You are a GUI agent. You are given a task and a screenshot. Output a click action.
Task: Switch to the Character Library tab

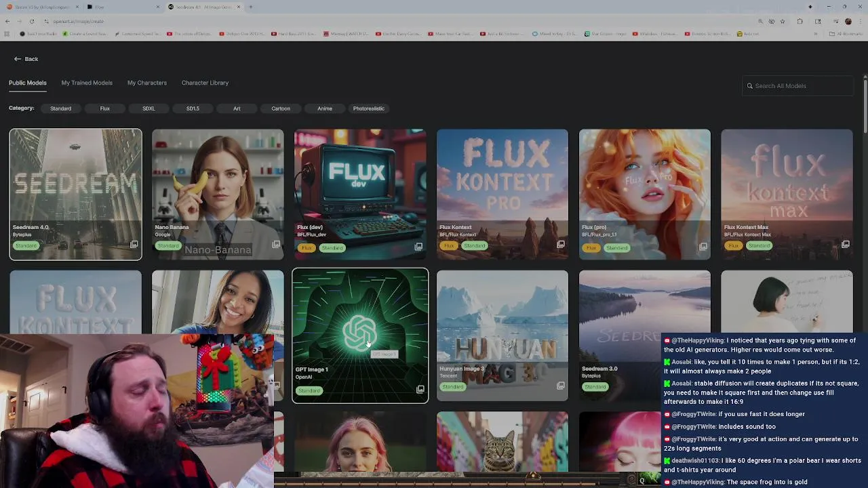(205, 83)
